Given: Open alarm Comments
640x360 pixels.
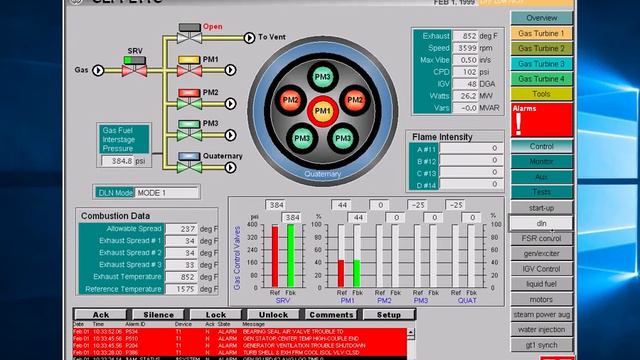Looking at the screenshot, I should tap(331, 315).
